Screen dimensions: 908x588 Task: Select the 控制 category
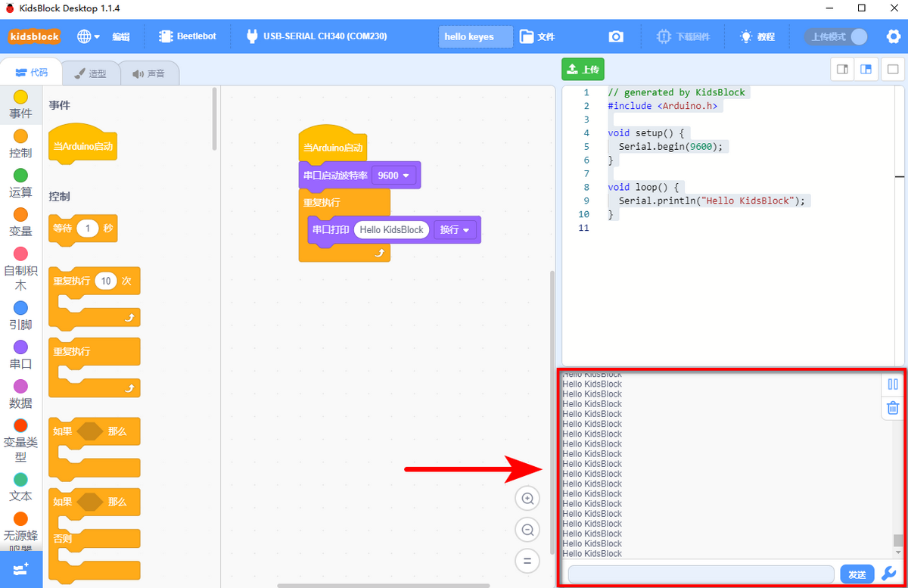[x=21, y=144]
